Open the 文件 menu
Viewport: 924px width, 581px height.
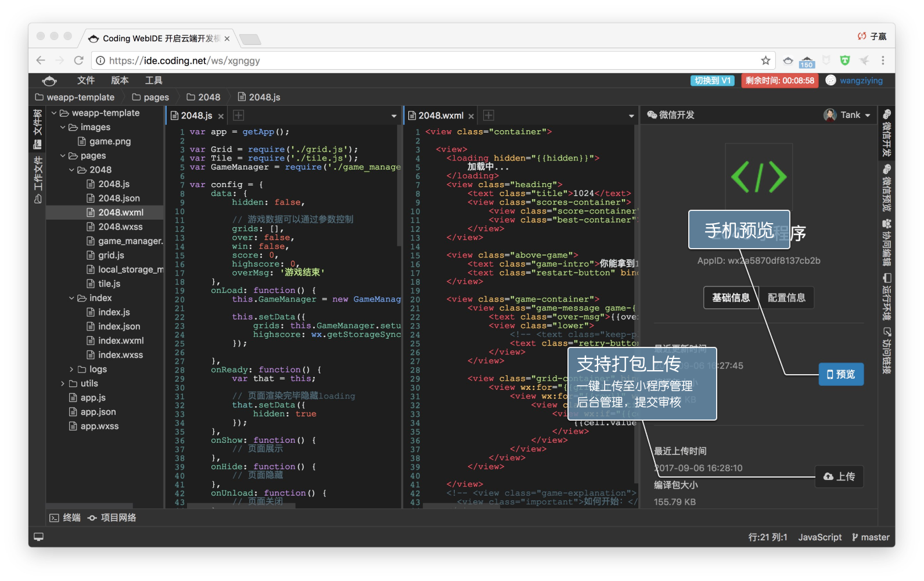86,80
